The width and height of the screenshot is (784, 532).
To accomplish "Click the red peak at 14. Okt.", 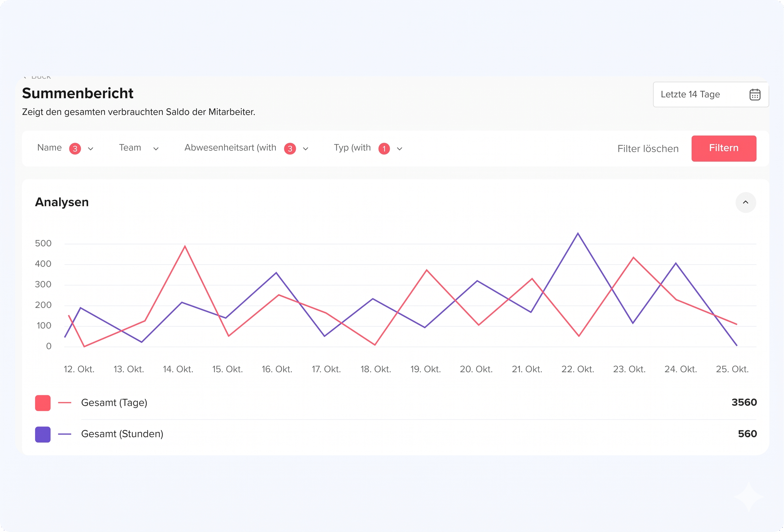I will (185, 246).
